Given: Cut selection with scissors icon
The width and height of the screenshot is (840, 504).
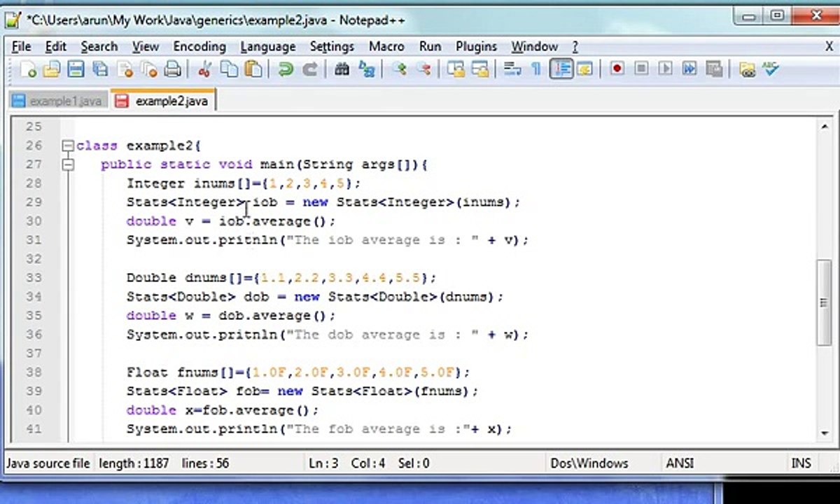Looking at the screenshot, I should pos(204,69).
